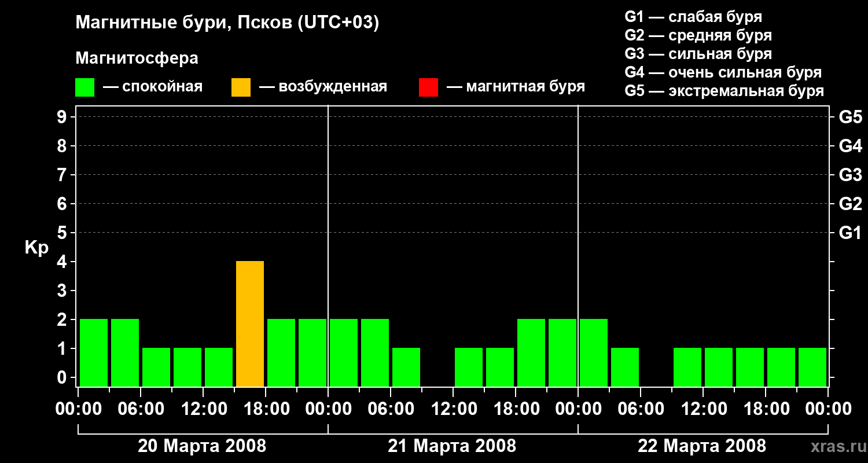Click the 'G5 — экстремальная буря' legend line
Screen dimensions: 868x463
[724, 91]
